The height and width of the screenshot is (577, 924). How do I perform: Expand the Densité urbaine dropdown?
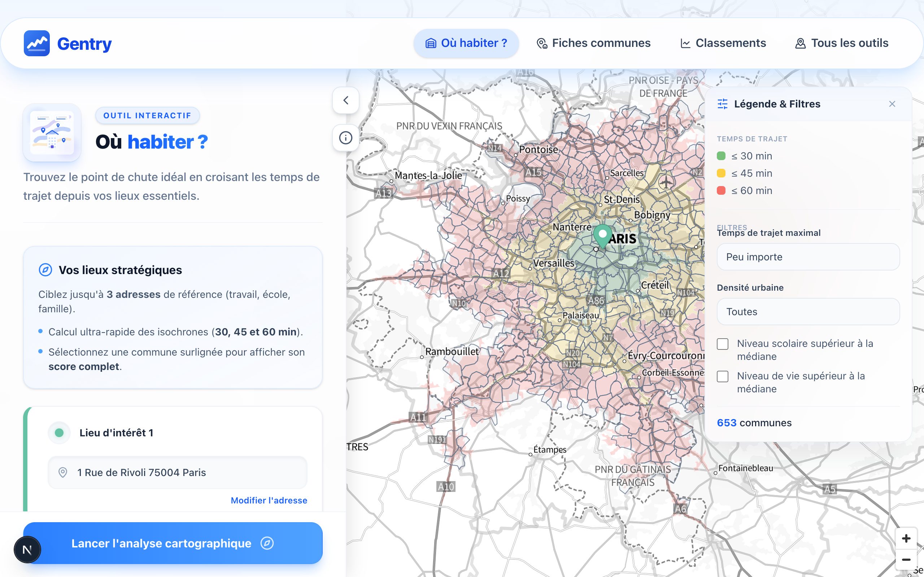808,312
